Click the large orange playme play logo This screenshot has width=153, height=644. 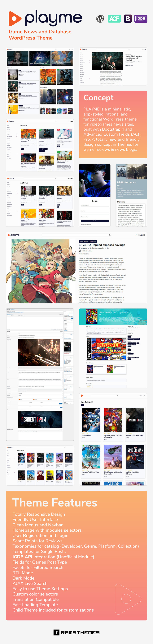click(x=15, y=19)
